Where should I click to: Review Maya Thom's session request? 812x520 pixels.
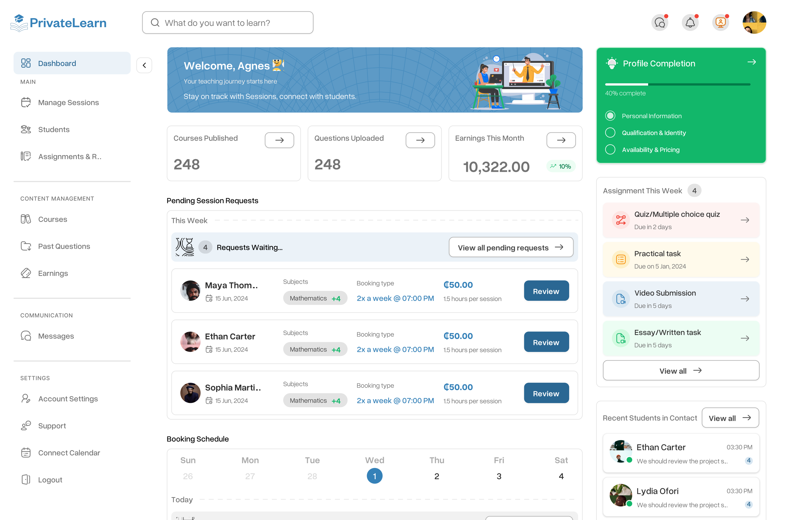point(546,291)
